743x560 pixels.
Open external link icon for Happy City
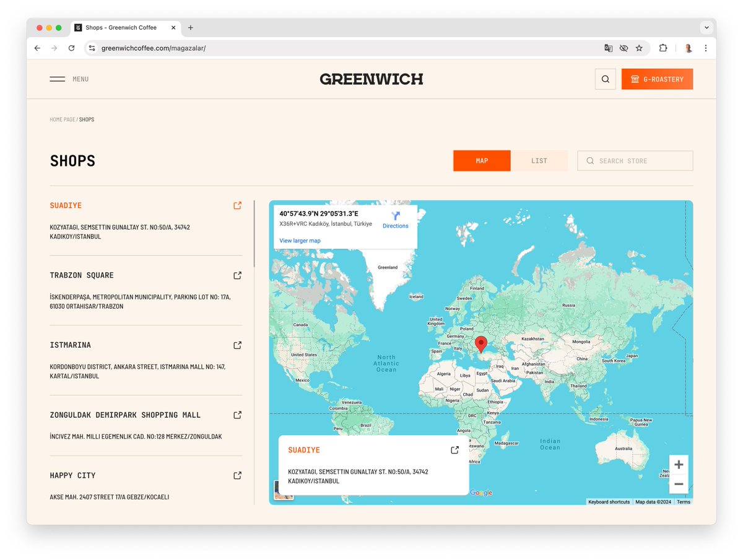[x=237, y=475]
